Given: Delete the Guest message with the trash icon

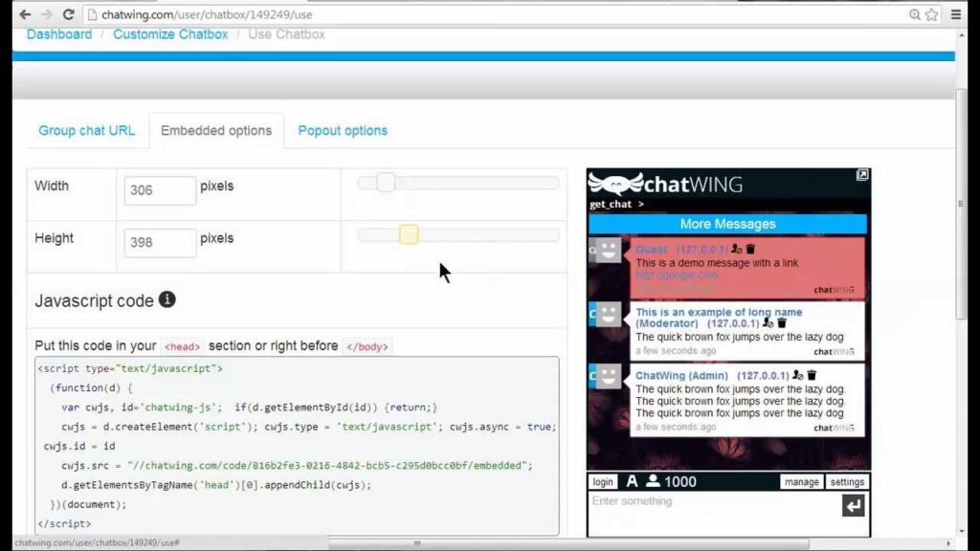Looking at the screenshot, I should point(750,250).
